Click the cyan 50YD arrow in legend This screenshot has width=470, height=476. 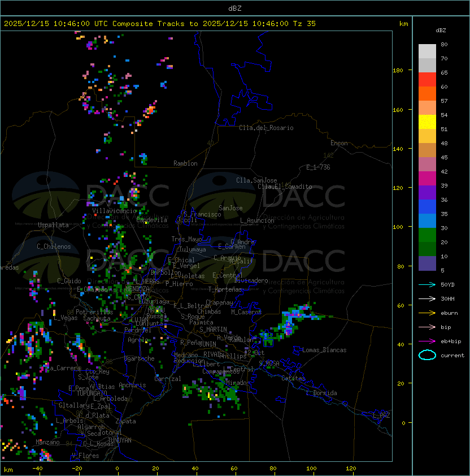click(427, 284)
